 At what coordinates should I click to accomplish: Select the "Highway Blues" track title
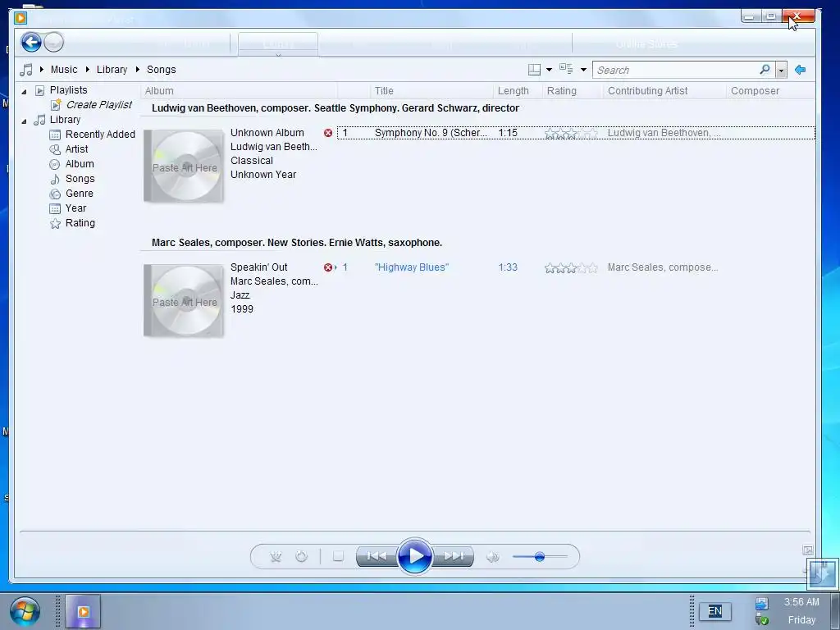click(x=412, y=267)
